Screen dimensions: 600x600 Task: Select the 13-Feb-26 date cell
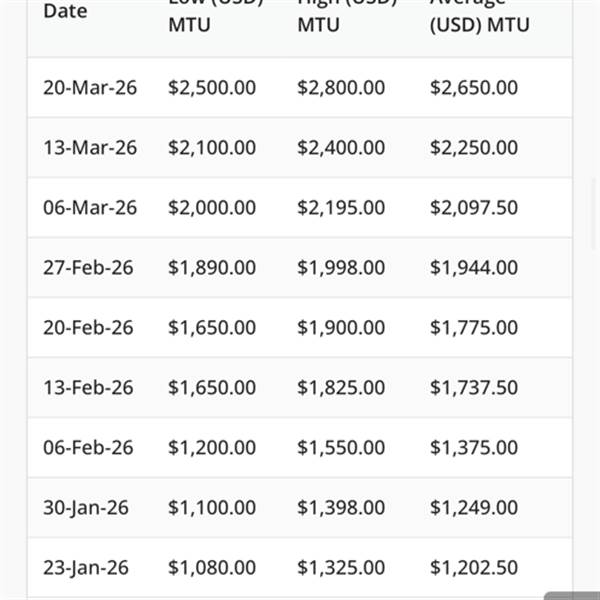point(88,388)
